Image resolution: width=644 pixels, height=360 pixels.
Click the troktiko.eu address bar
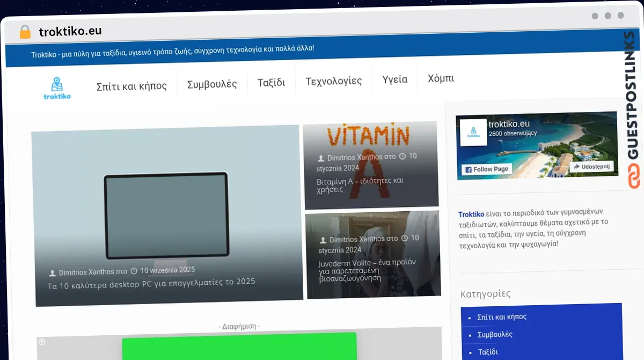(x=70, y=31)
